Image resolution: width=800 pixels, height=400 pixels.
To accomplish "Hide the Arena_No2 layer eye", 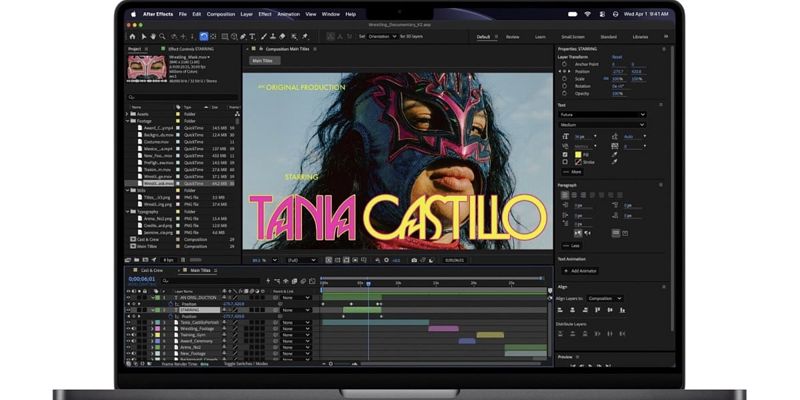I will click(129, 347).
